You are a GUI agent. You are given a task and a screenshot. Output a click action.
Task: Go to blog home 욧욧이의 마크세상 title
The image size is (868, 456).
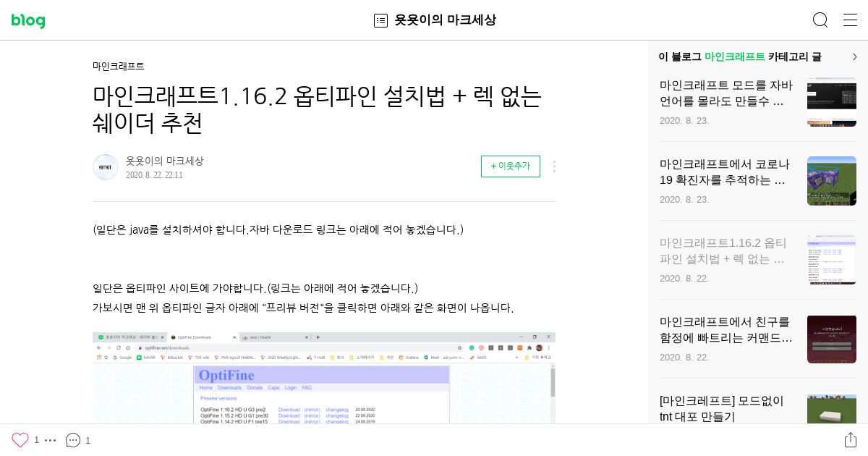pyautogui.click(x=445, y=20)
